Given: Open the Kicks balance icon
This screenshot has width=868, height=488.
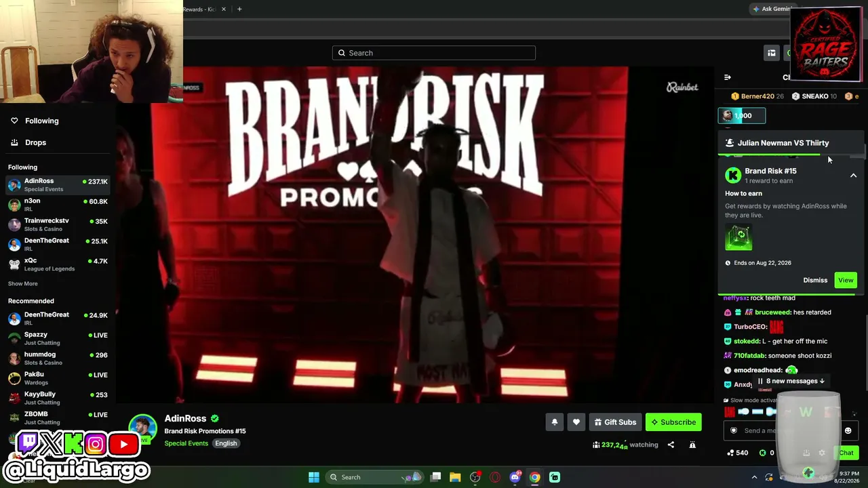Looking at the screenshot, I should [766, 453].
